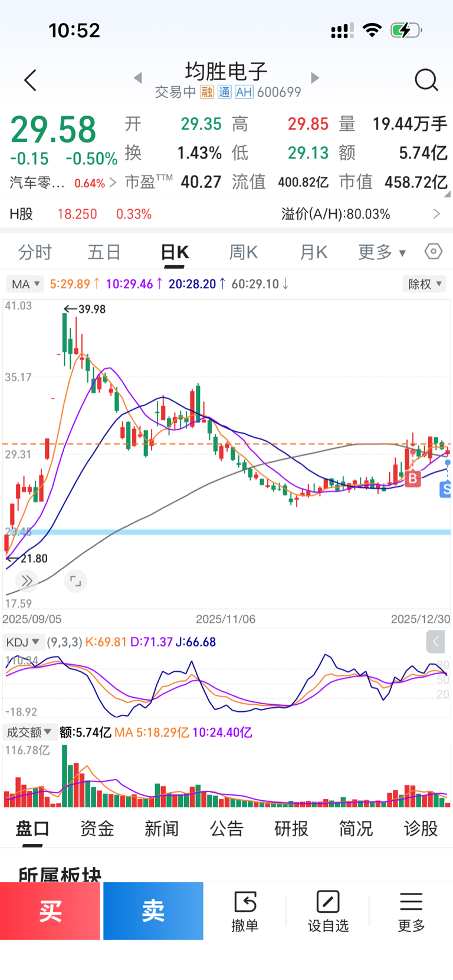Screen dimensions: 453x980
Task: Tap the Wi-Fi icon in status bar
Action: pos(372,30)
